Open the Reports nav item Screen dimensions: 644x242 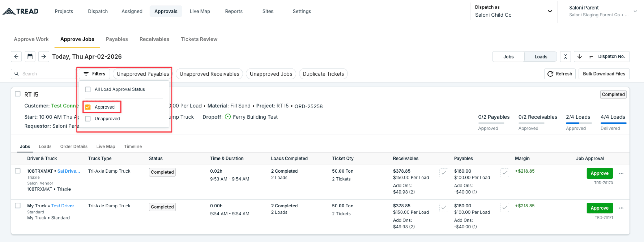pos(234,11)
